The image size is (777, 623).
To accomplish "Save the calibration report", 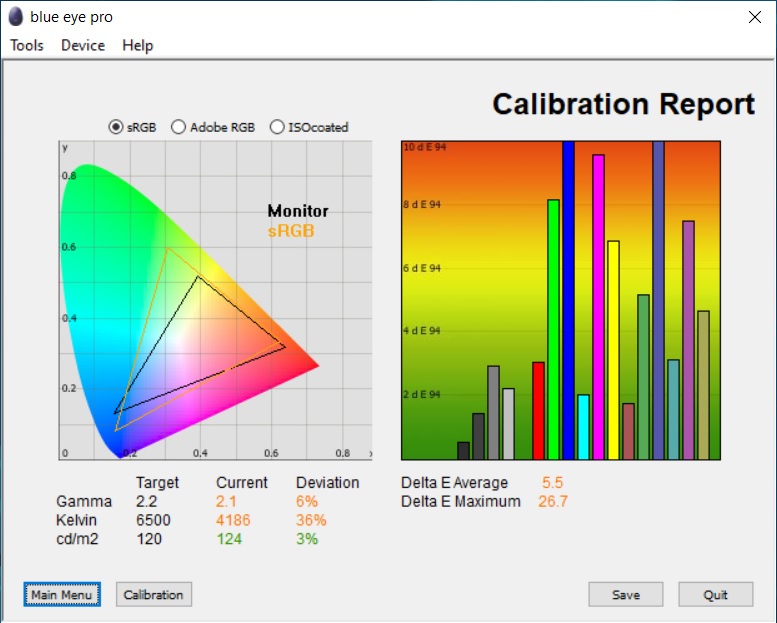I will tap(626, 594).
